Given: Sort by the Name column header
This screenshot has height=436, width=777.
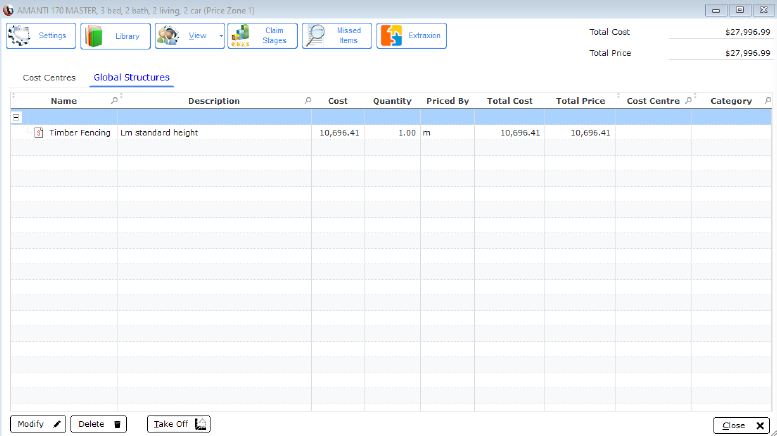Looking at the screenshot, I should coord(64,101).
